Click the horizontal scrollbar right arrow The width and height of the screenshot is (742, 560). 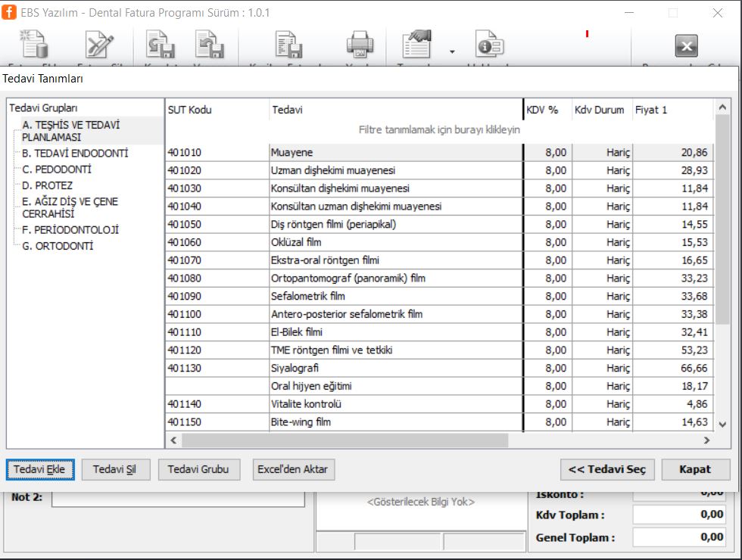point(706,440)
